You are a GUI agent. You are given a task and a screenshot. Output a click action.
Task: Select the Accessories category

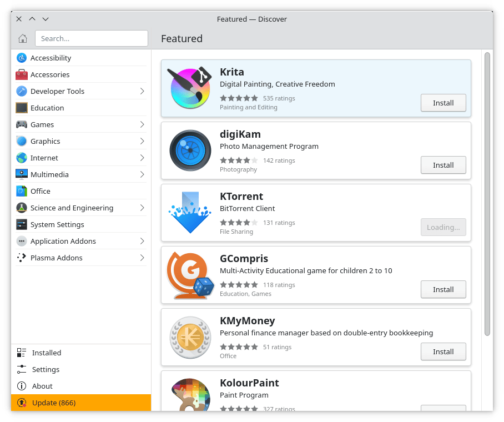coord(50,74)
